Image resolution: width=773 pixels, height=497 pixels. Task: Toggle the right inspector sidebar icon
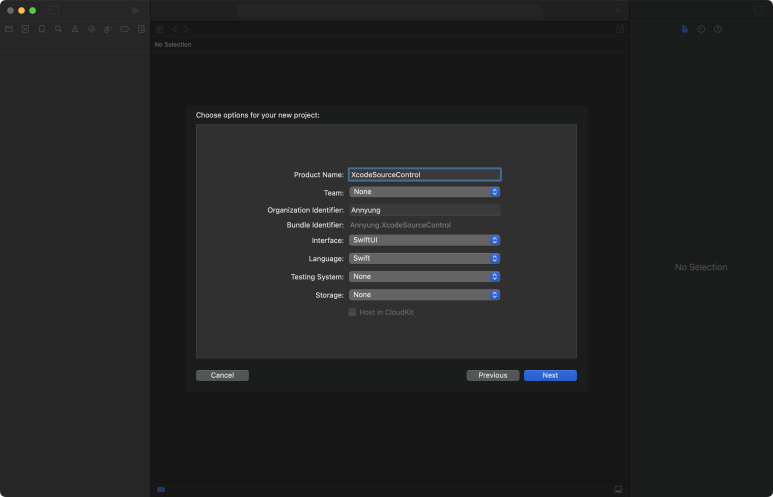point(759,10)
